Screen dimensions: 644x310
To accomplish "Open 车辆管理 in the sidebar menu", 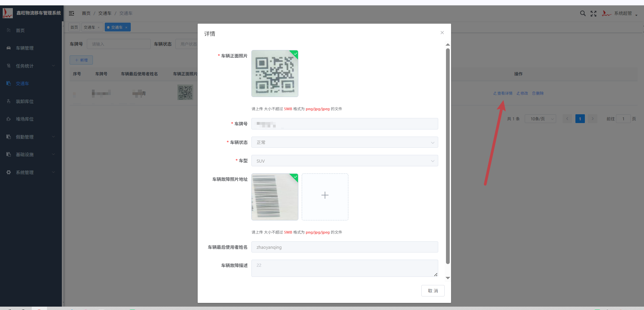I will 25,48.
